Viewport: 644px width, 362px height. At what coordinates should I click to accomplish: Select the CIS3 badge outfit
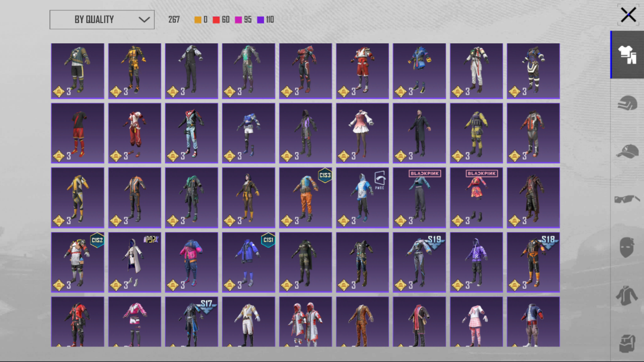click(x=306, y=198)
